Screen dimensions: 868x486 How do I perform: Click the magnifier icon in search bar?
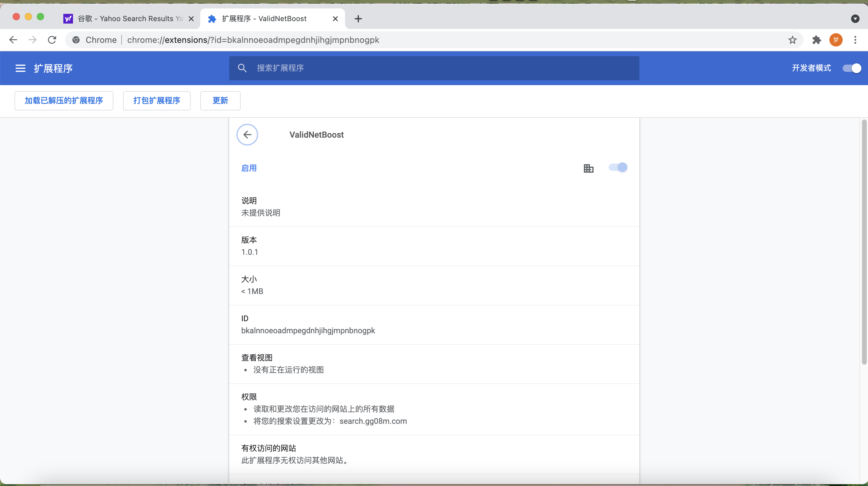[x=242, y=68]
